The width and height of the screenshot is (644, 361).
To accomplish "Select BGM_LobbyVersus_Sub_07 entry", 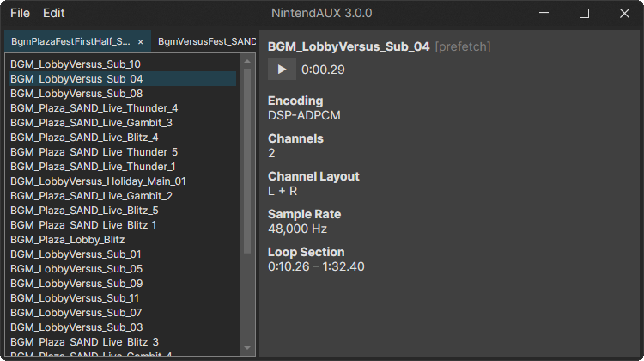I will [123, 313].
